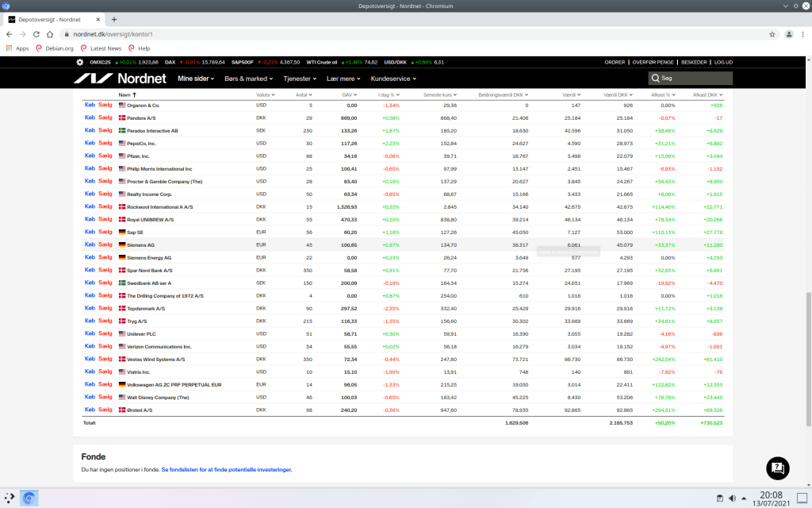
Task: Click the volume icon in system tray
Action: coord(731,498)
